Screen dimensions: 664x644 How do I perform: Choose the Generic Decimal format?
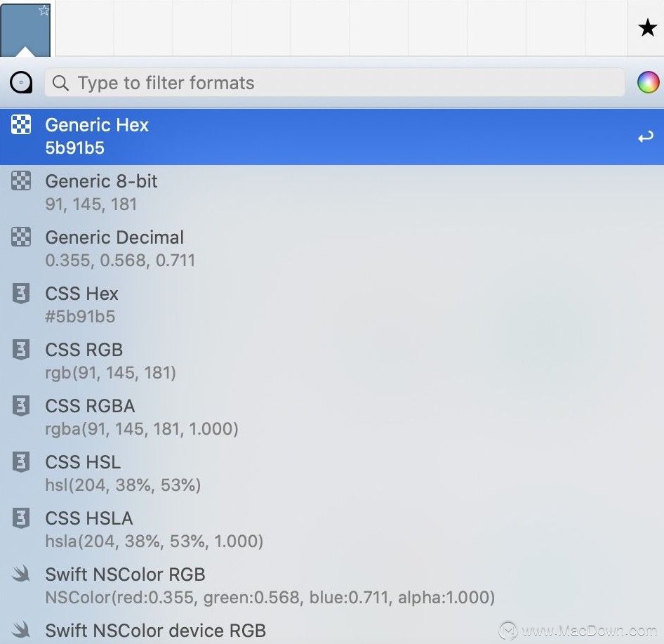click(x=332, y=249)
